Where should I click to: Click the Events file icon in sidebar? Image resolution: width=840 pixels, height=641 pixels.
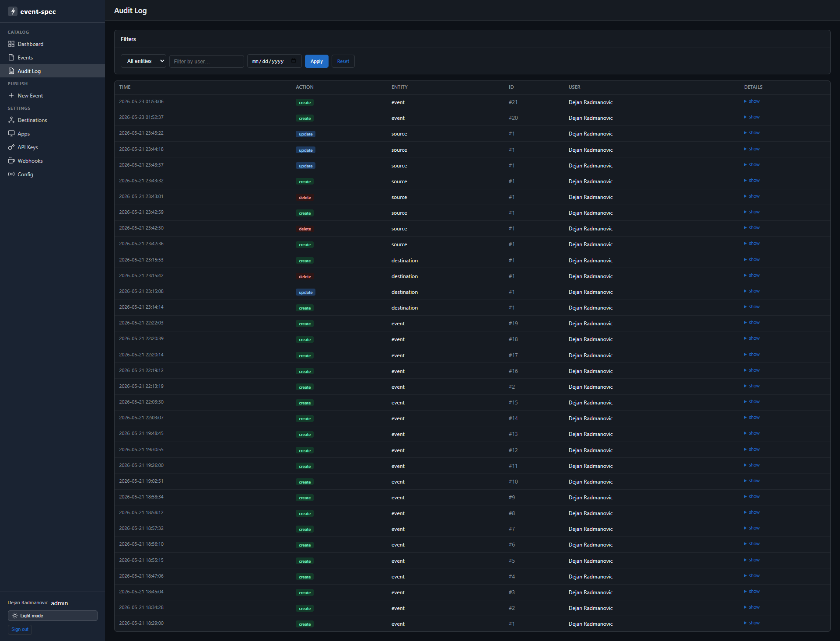(x=11, y=57)
